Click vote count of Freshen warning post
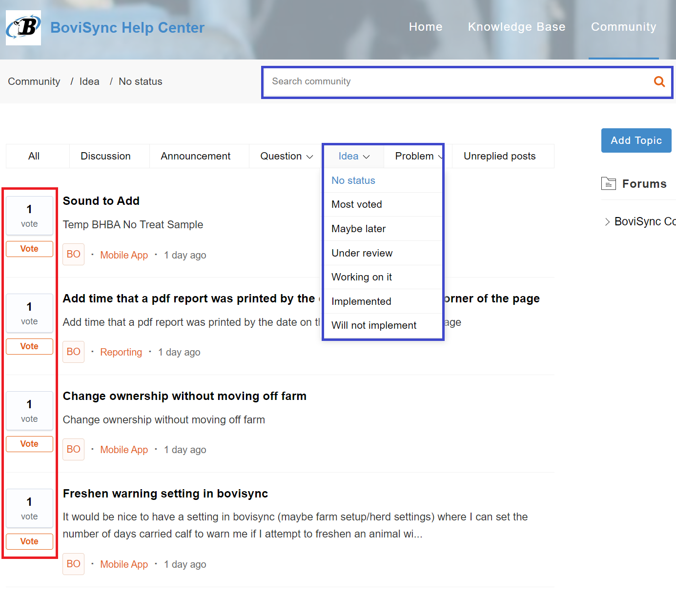Viewport: 676px width, 616px height. coord(29,508)
